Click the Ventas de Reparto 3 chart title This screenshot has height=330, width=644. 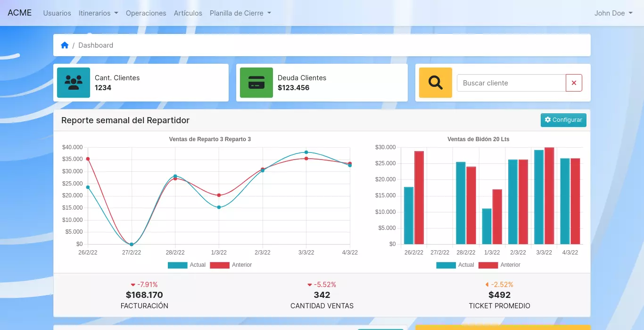[210, 139]
